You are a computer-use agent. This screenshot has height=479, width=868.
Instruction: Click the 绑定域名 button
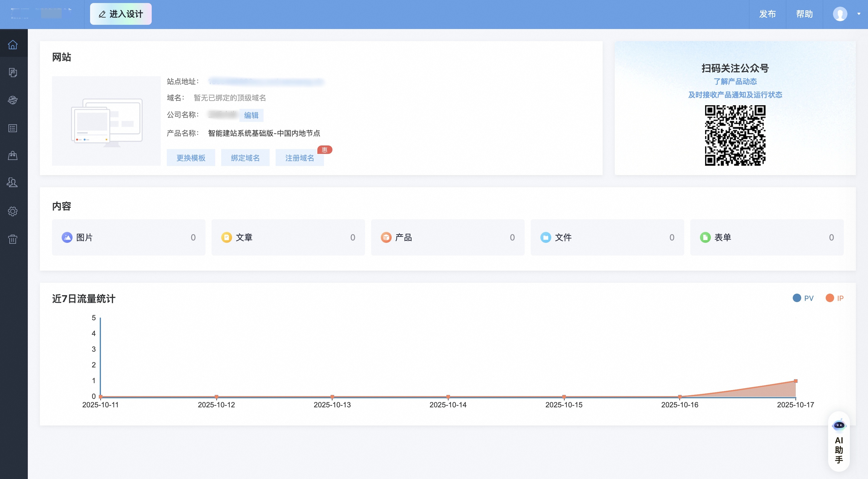pos(245,158)
